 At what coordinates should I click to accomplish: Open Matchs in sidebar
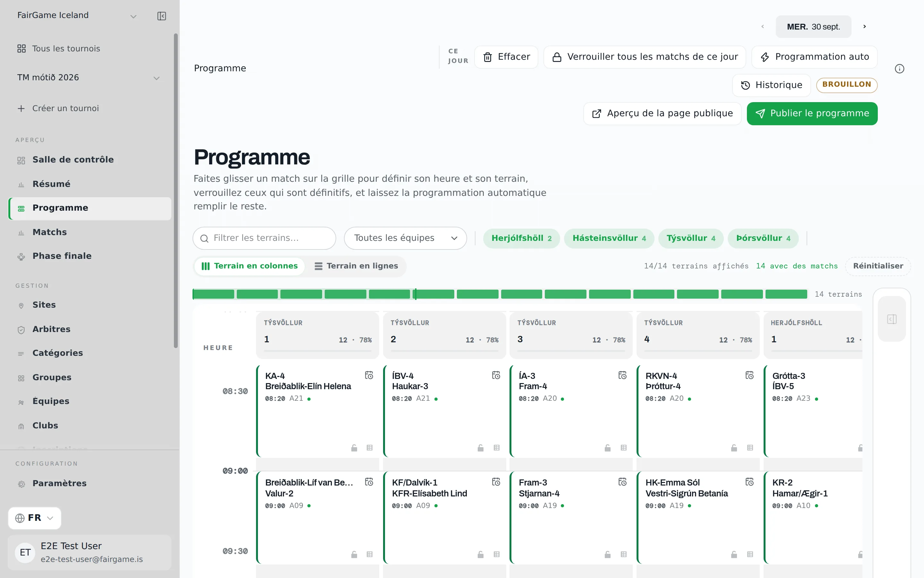point(90,232)
